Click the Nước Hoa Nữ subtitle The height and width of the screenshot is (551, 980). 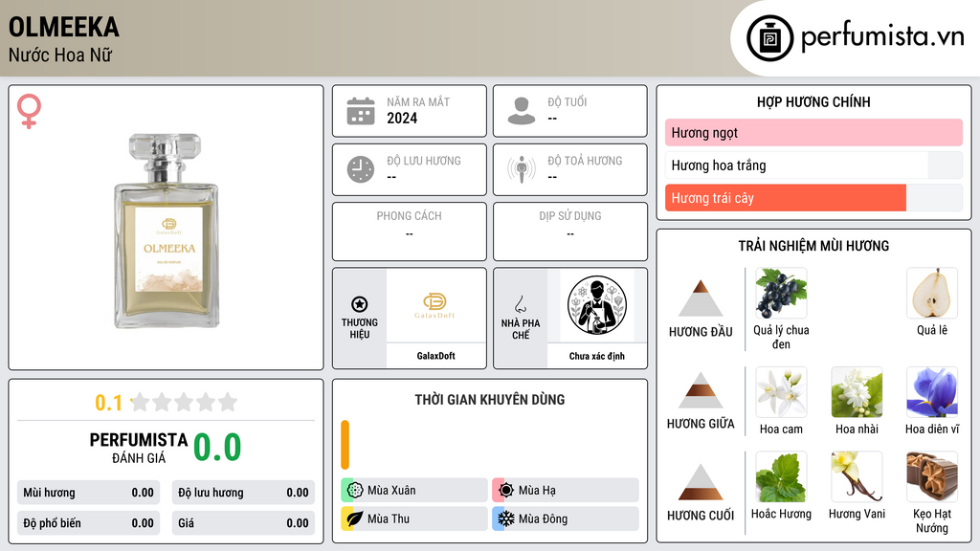point(60,55)
